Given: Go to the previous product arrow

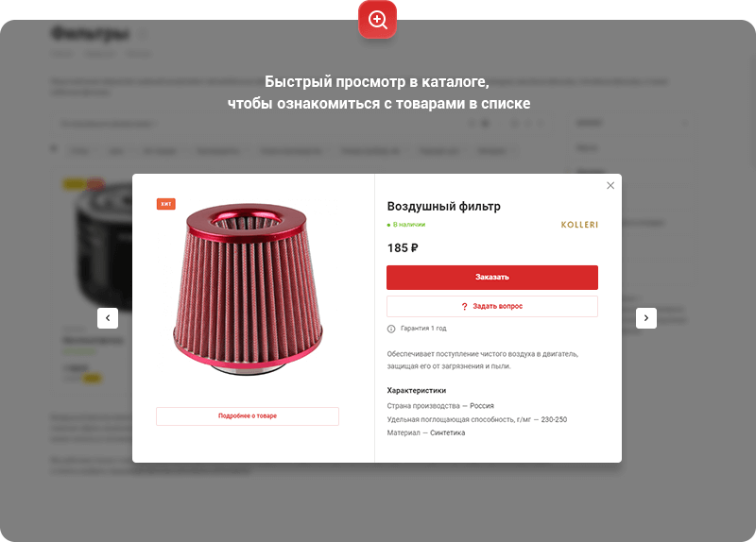Looking at the screenshot, I should point(108,318).
